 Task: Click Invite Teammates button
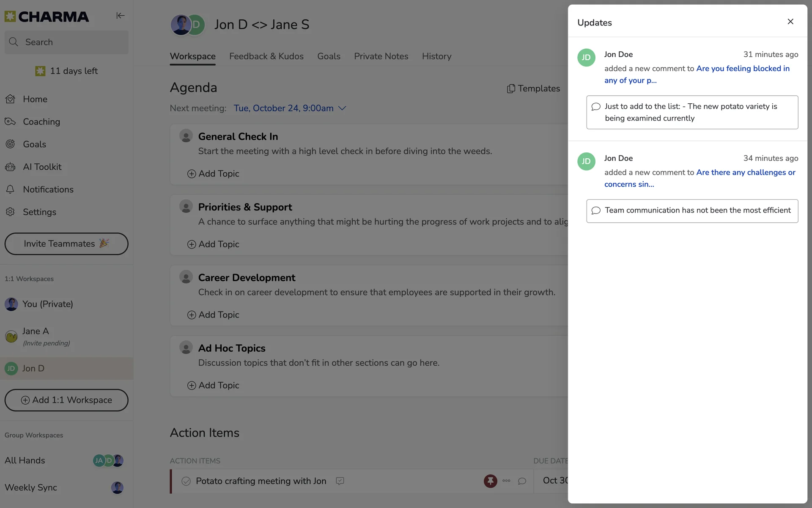pyautogui.click(x=66, y=244)
